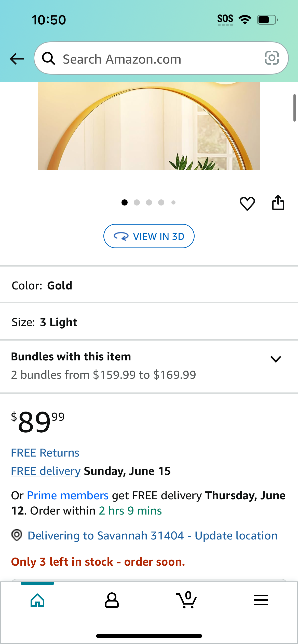The height and width of the screenshot is (644, 298).
Task: Open the FREE delivery link
Action: pos(46,471)
